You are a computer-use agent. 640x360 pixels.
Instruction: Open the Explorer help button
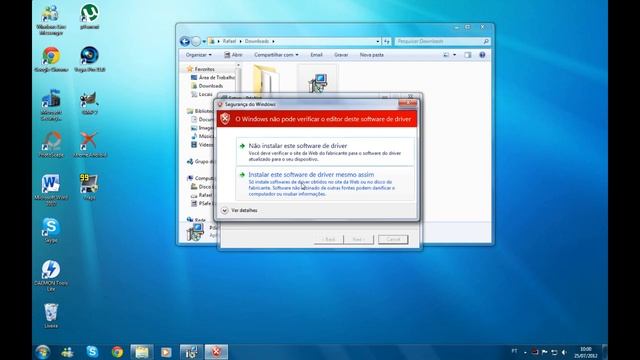[x=482, y=55]
